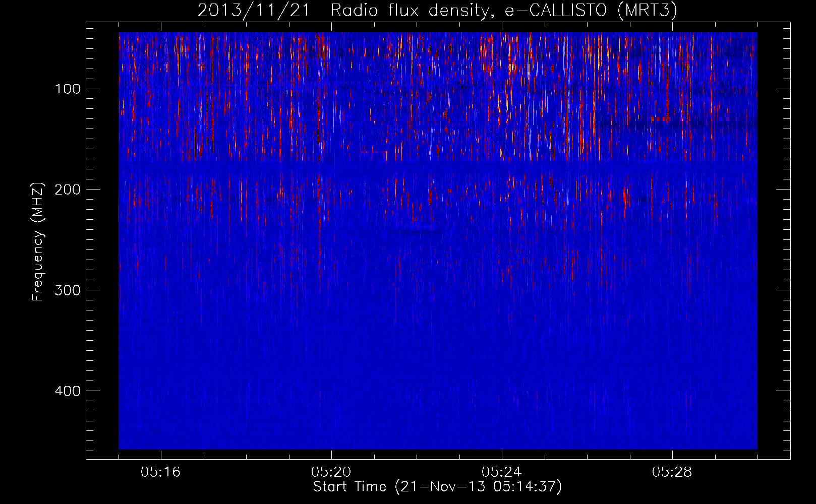Click the 05:20 time tick label

tap(331, 472)
